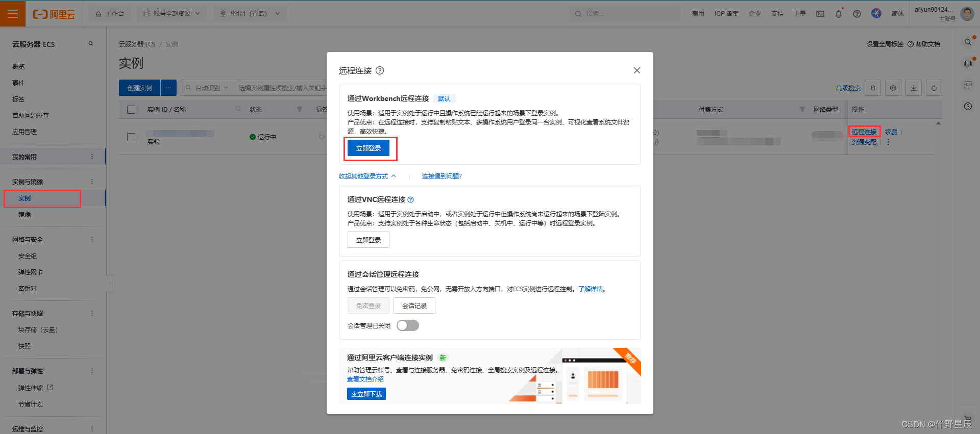Open ICP 备案 menu
Image resolution: width=980 pixels, height=434 pixels.
click(x=726, y=14)
